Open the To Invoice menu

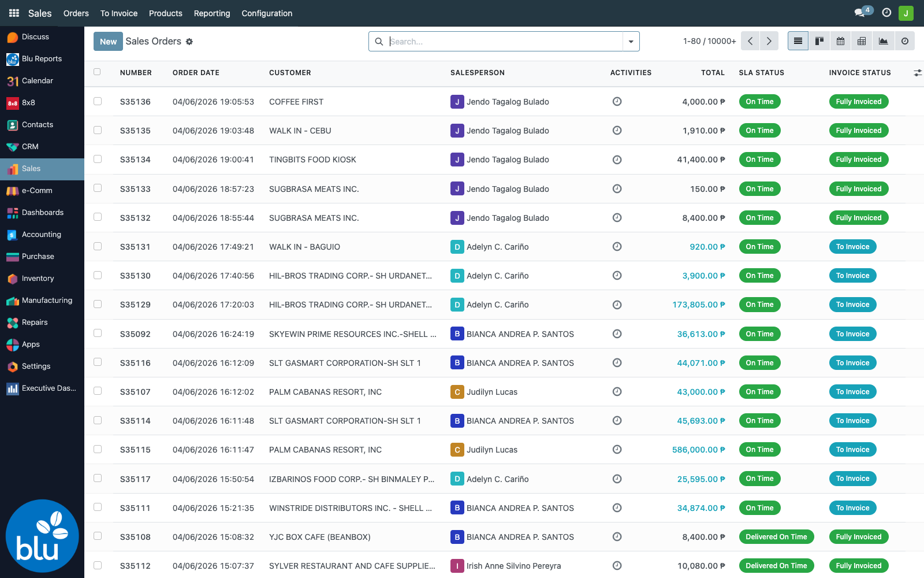coord(119,13)
